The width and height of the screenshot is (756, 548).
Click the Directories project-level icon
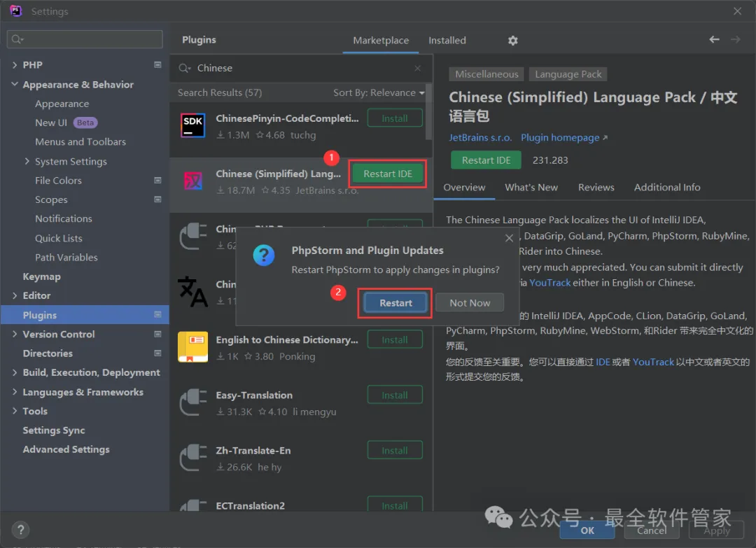157,353
